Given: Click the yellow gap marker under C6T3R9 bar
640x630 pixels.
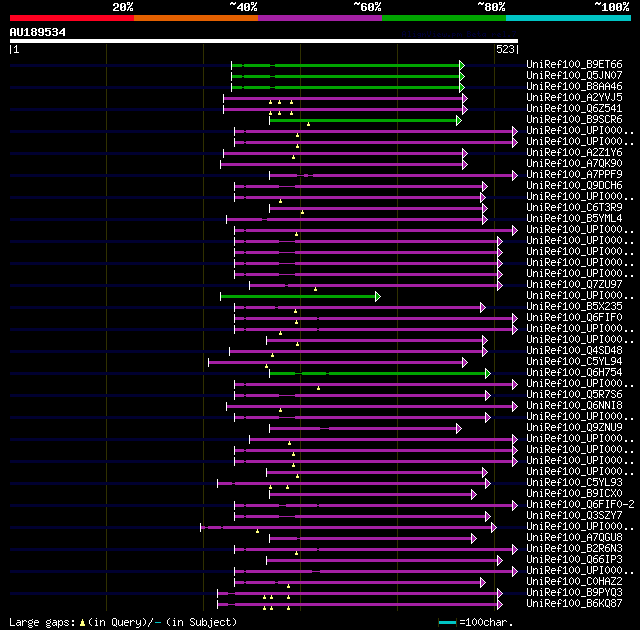Looking at the screenshot, I should (302, 212).
